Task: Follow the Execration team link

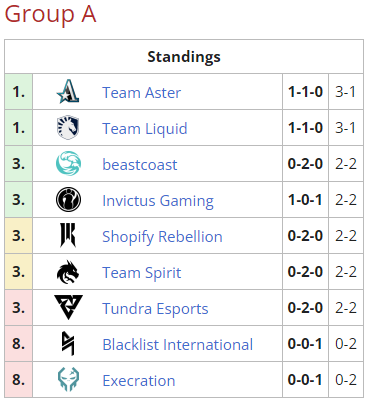Action: tap(139, 381)
